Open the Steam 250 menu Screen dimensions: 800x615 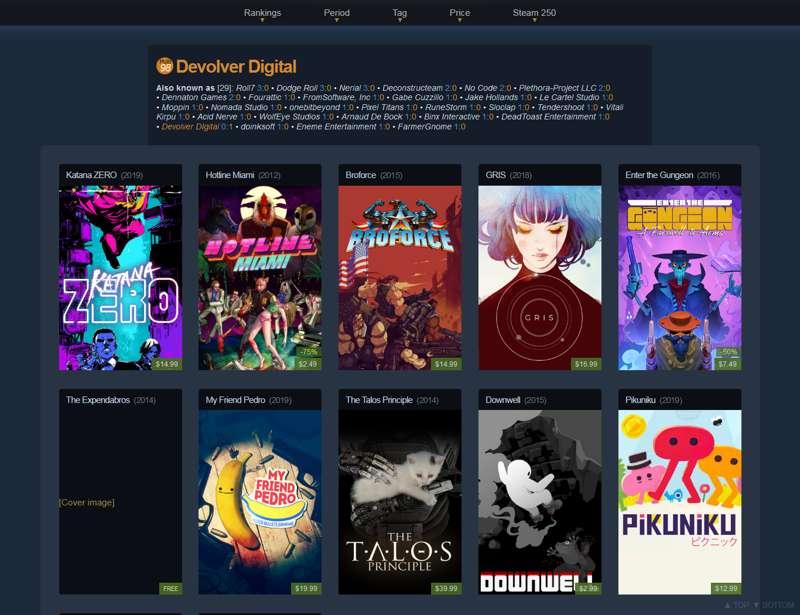point(534,13)
